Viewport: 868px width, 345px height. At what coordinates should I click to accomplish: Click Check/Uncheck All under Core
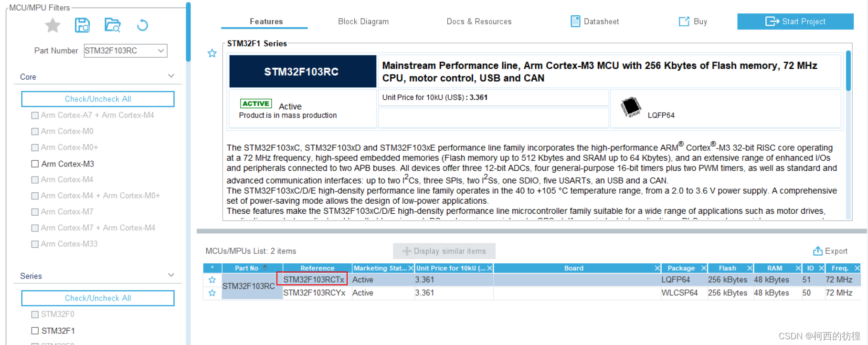(x=98, y=99)
